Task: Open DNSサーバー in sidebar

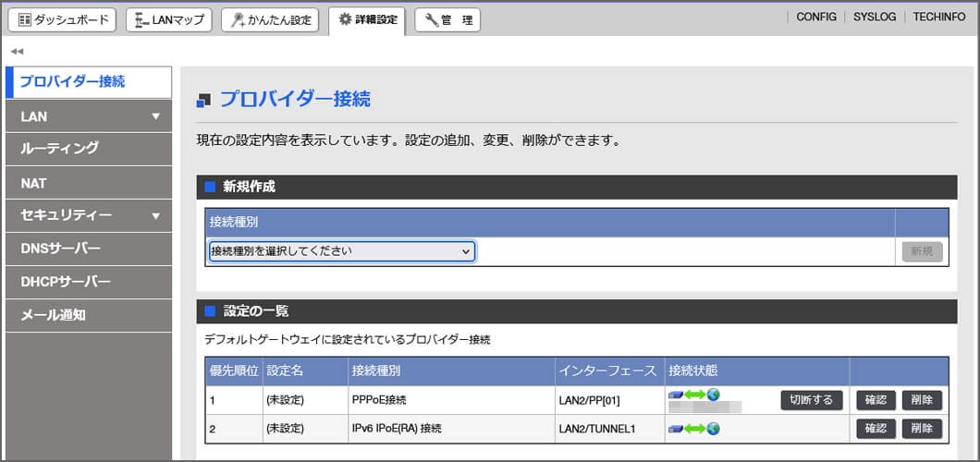Action: click(88, 249)
